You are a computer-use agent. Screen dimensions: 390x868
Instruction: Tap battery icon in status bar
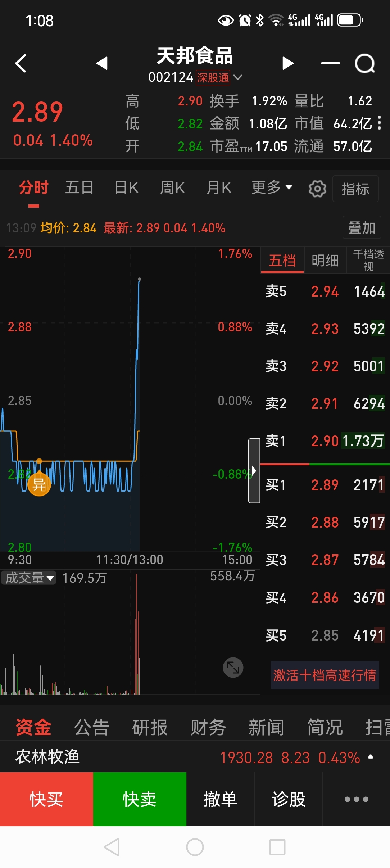350,20
